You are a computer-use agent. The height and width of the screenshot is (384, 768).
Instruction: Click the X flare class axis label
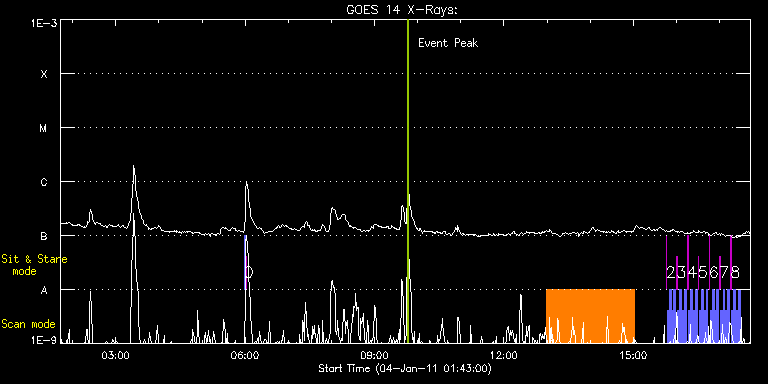click(x=44, y=74)
